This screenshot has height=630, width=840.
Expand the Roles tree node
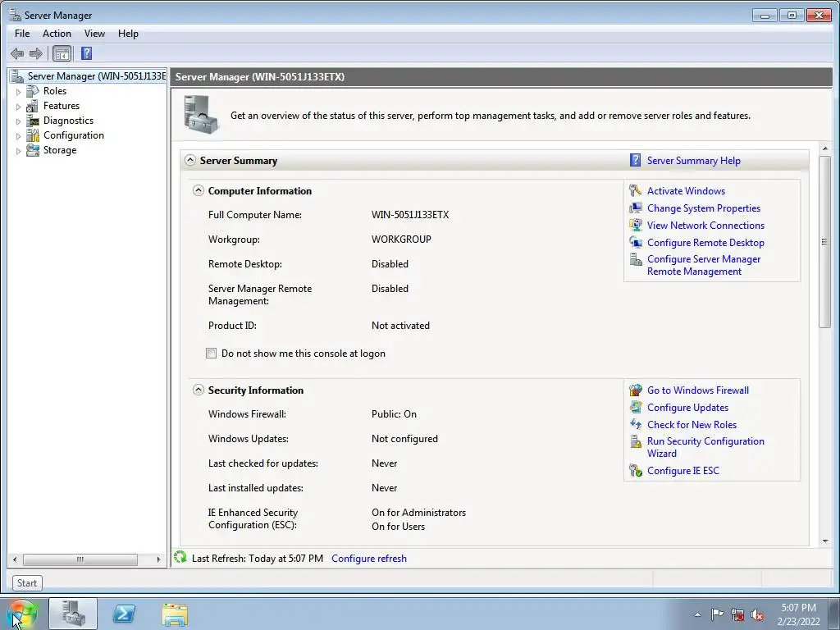[x=18, y=92]
